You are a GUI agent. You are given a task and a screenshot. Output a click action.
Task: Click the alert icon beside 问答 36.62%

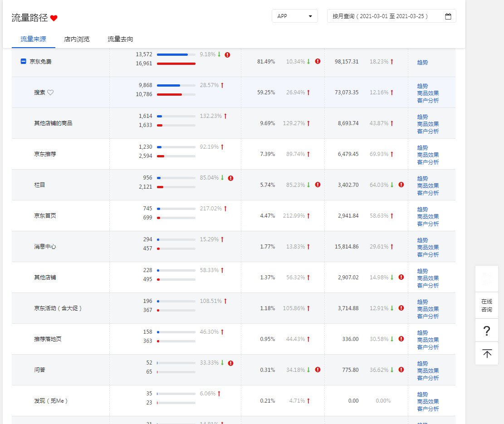click(401, 370)
